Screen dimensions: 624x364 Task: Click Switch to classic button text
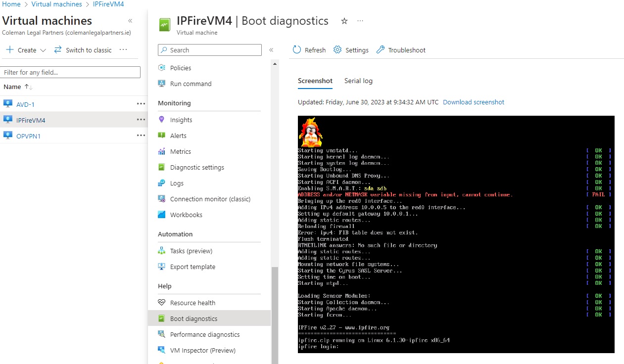point(89,50)
